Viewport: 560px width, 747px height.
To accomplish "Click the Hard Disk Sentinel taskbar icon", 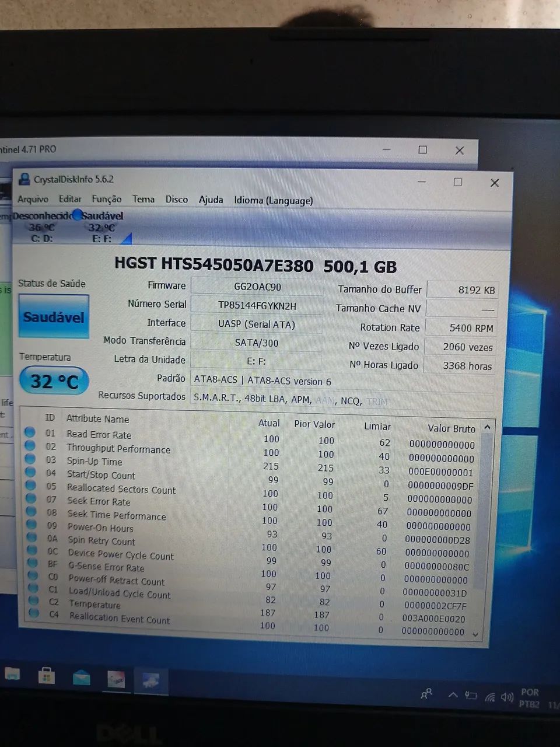I will tap(116, 679).
